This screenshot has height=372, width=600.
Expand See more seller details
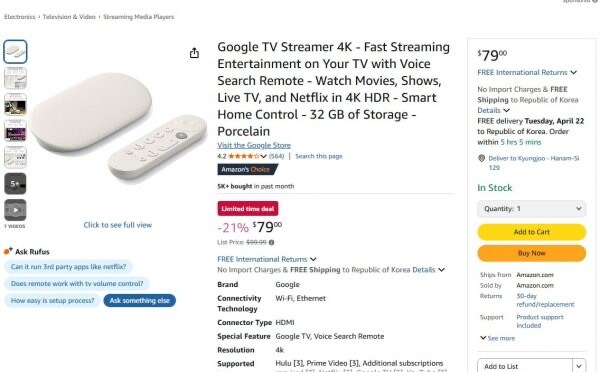pos(497,338)
